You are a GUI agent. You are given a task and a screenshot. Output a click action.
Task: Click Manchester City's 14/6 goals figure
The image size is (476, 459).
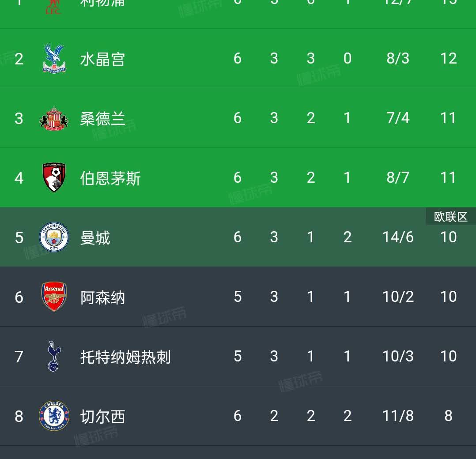click(x=398, y=237)
